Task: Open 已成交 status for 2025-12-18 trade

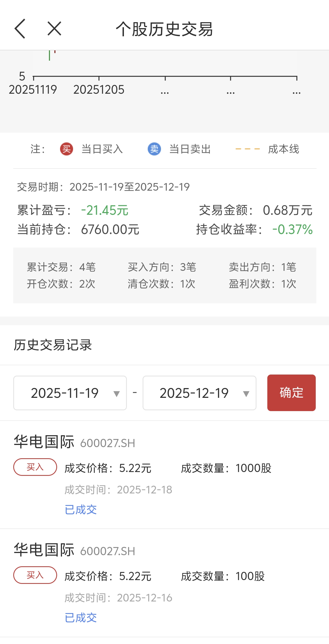Action: click(81, 510)
